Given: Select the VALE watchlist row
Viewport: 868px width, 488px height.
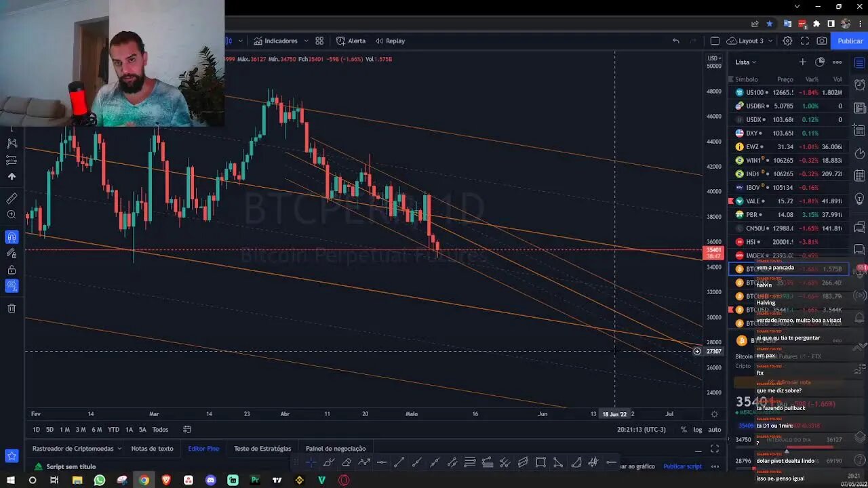Looking at the screenshot, I should 789,201.
